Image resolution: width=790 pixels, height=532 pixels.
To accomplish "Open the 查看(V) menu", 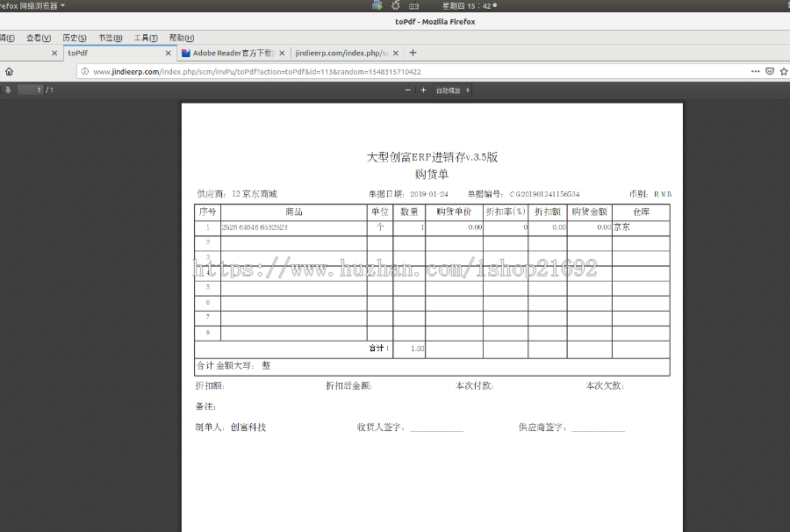I will click(x=39, y=38).
